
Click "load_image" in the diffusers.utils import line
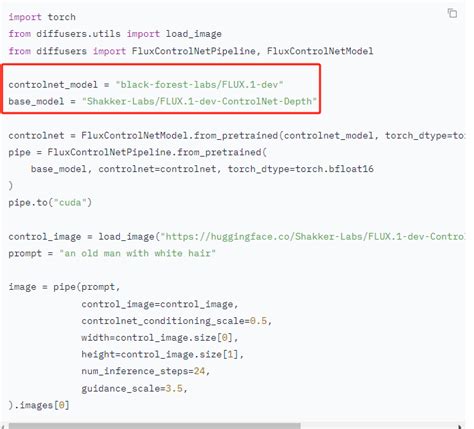pos(194,34)
